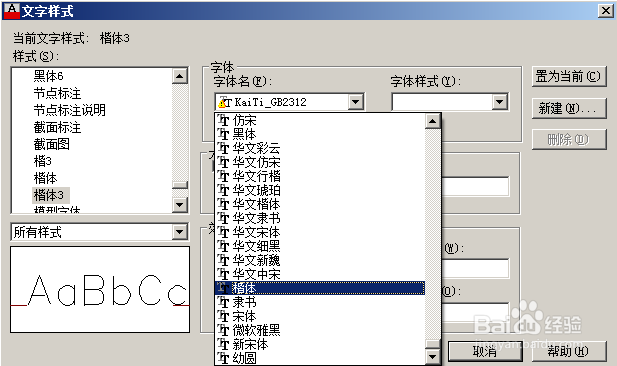Image resolution: width=617 pixels, height=366 pixels.
Task: Pick 华文中宋 font entry
Action: 320,274
